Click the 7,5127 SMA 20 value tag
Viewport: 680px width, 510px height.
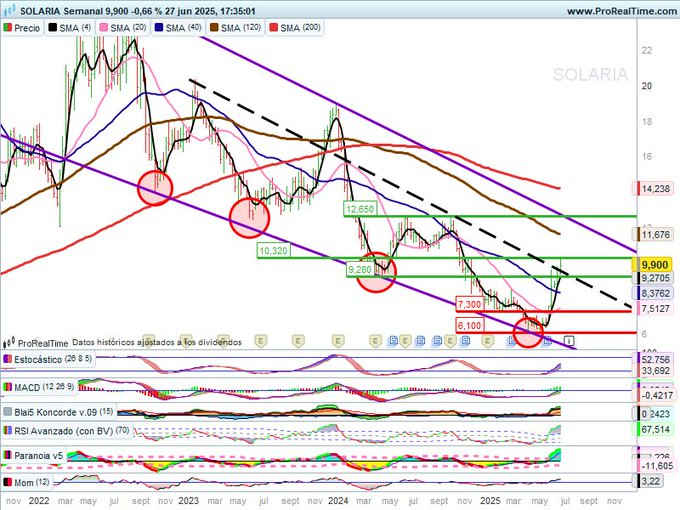click(x=654, y=308)
